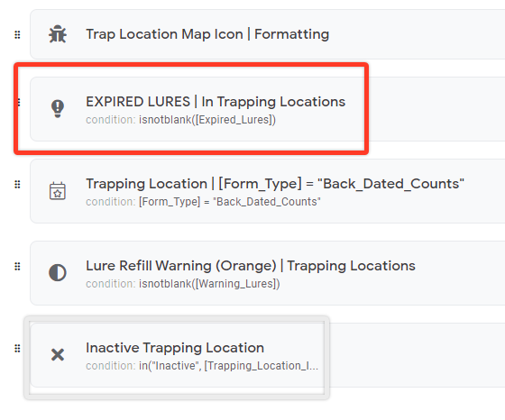Grab the drag handle beside Lure Refill Warning
Viewport: 505px width, 420px height.
pyautogui.click(x=17, y=266)
